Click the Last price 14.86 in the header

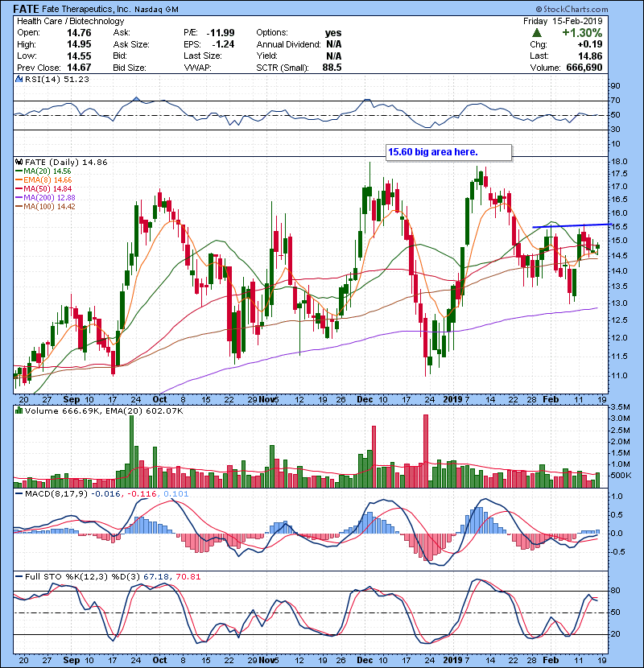590,56
